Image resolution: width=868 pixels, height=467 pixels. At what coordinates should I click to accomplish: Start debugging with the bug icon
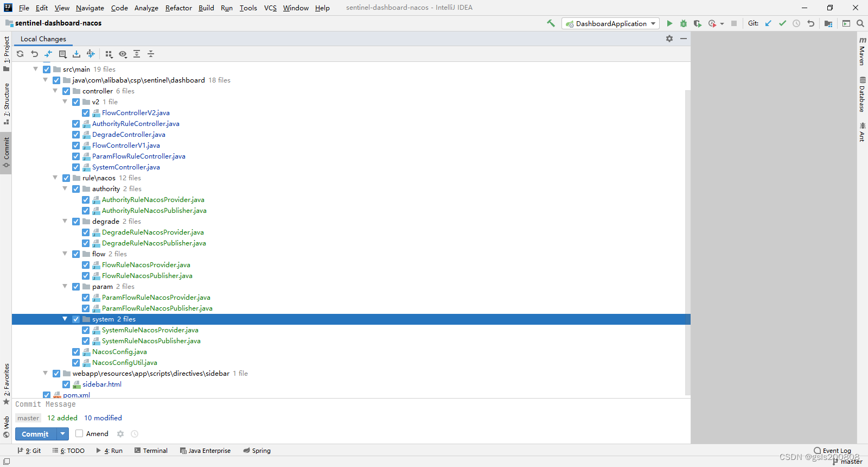click(684, 23)
